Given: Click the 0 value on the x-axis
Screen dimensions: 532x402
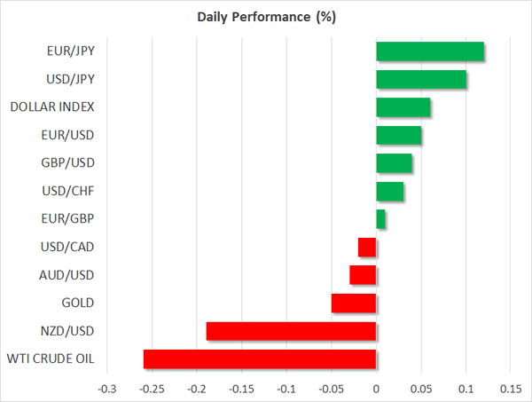Looking at the screenshot, I should pyautogui.click(x=377, y=389).
